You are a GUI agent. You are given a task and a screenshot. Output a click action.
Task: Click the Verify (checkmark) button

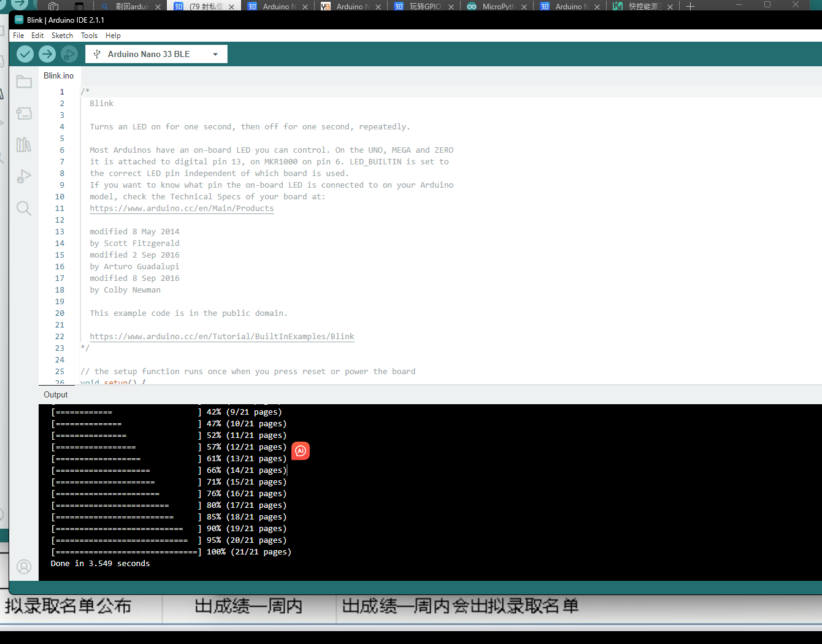(x=25, y=54)
